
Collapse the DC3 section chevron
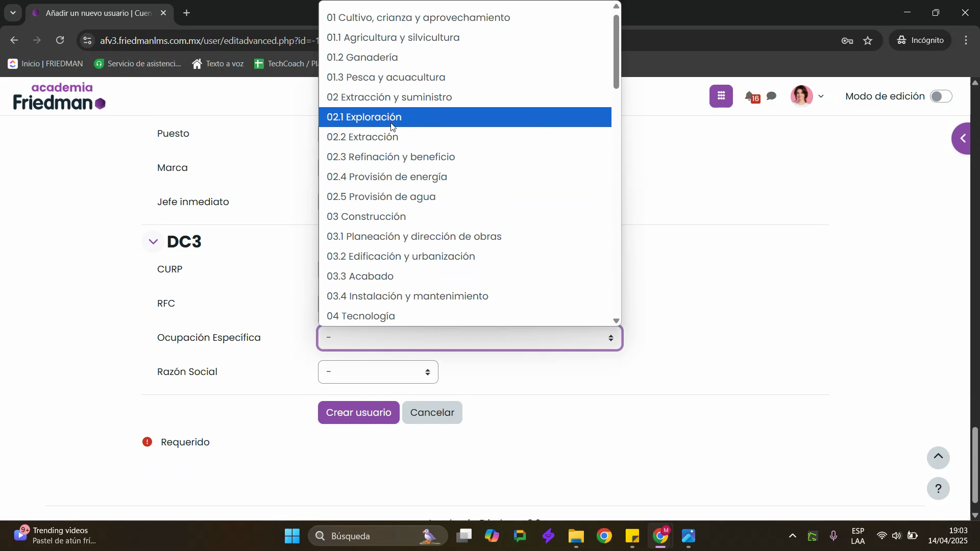click(153, 242)
